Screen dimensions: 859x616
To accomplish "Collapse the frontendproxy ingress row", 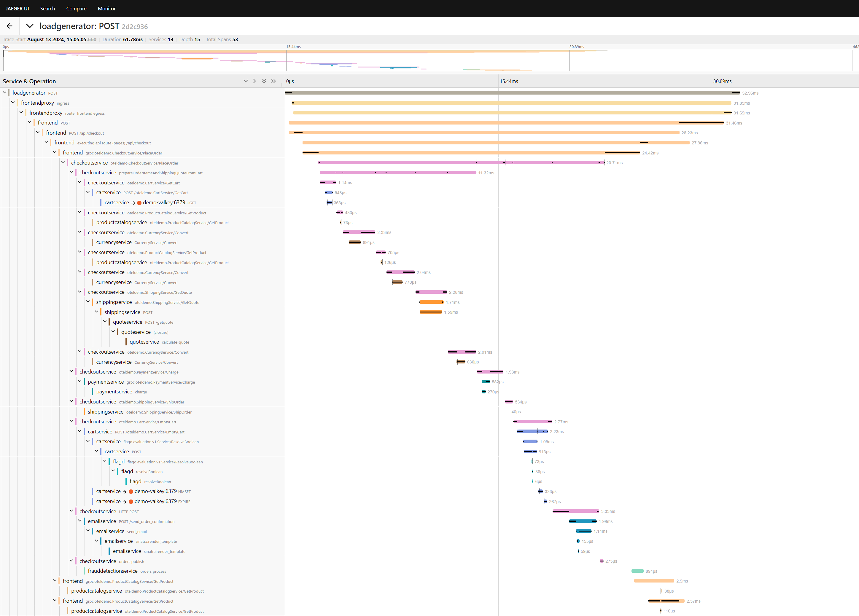I will (x=13, y=102).
